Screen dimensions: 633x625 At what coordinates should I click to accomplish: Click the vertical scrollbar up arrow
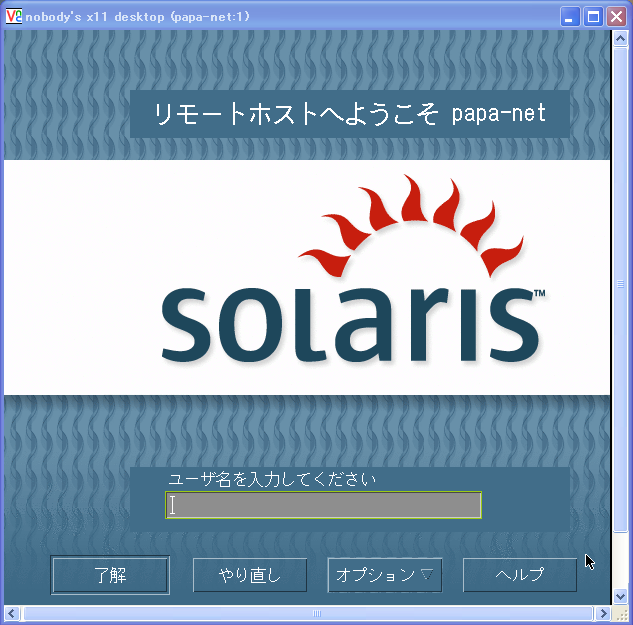click(x=620, y=39)
